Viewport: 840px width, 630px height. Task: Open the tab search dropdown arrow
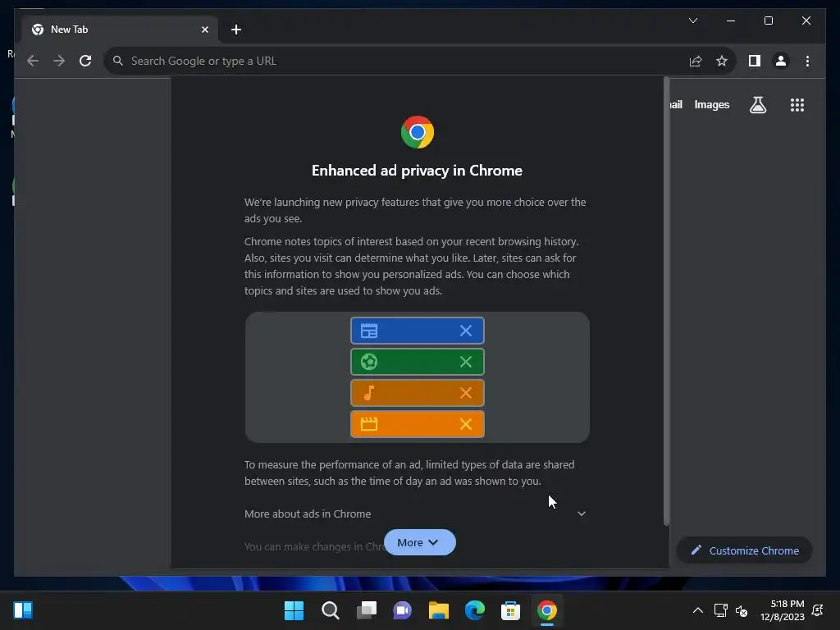click(x=692, y=21)
